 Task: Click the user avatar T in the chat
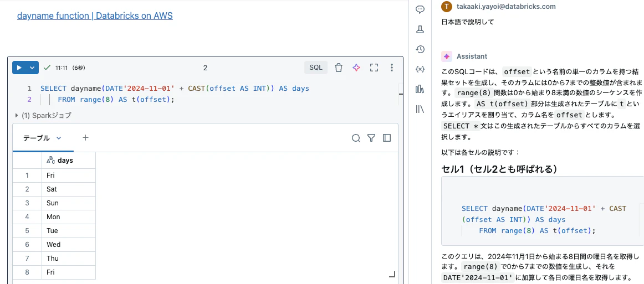(x=447, y=7)
